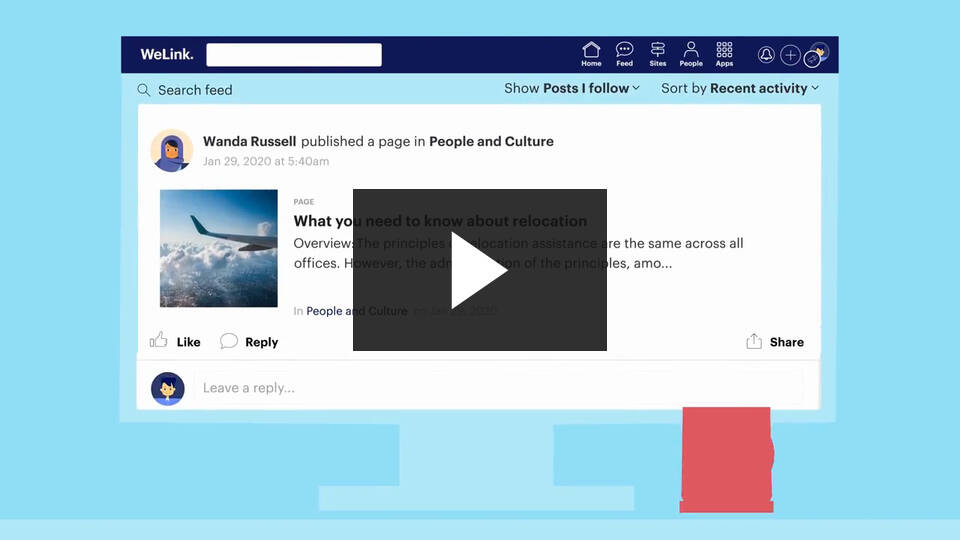Click the PAGE label above the post title
This screenshot has width=960, height=540.
click(x=304, y=201)
